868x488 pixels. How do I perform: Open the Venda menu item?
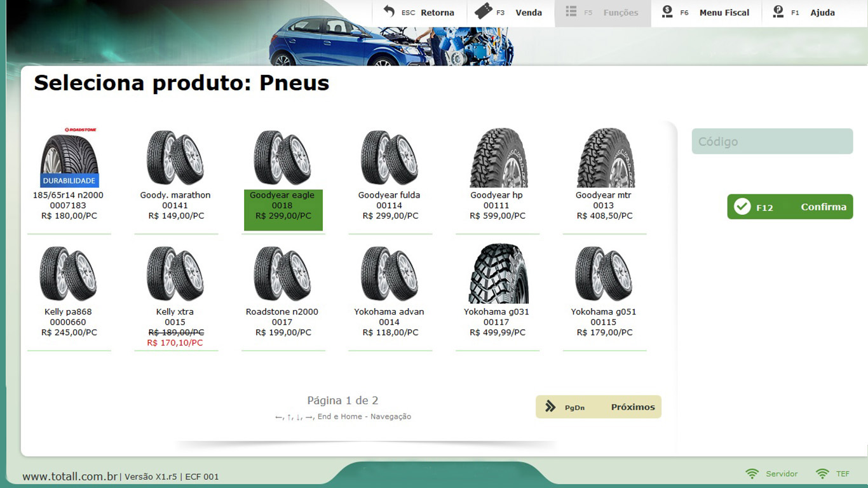point(511,13)
